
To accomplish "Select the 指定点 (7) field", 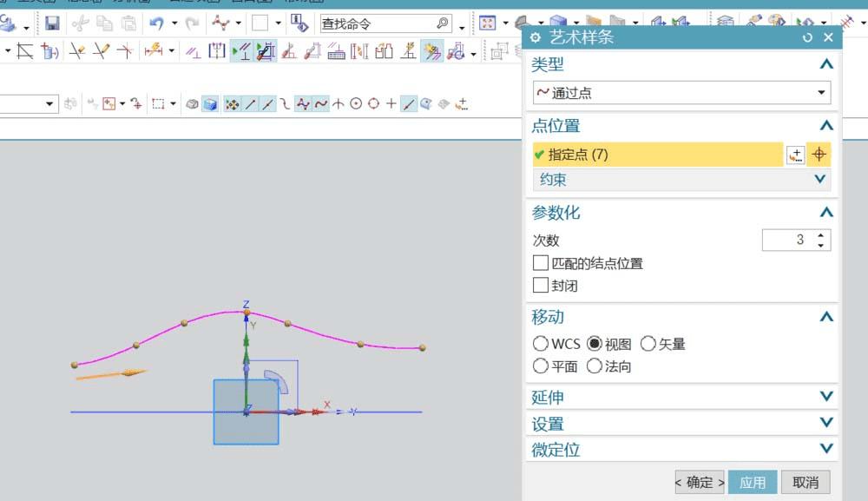I will tap(658, 155).
